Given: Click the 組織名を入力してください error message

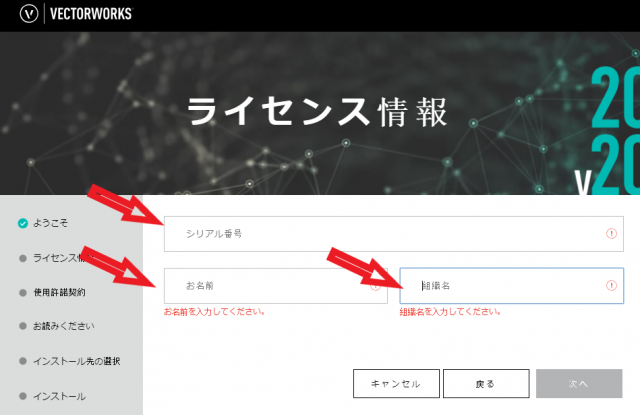Looking at the screenshot, I should click(x=449, y=312).
